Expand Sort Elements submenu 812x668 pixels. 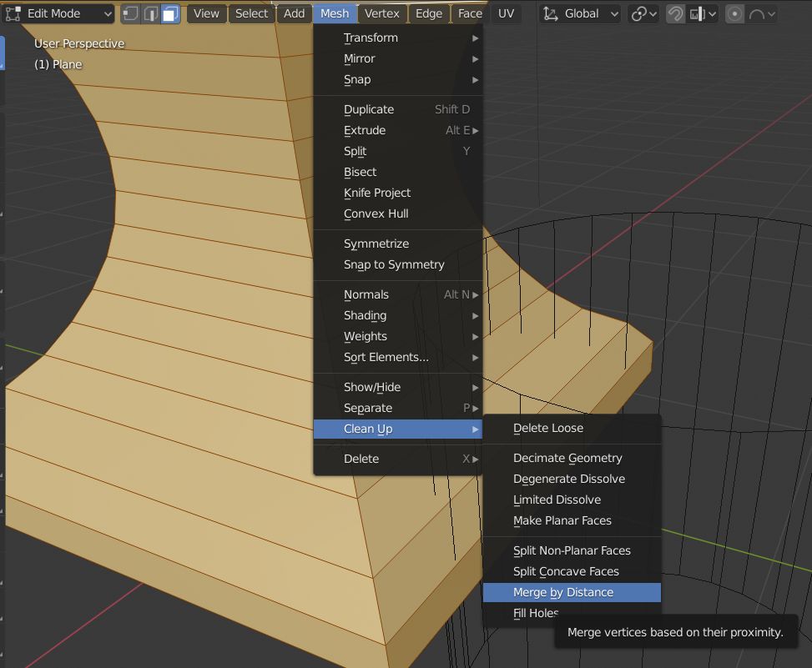pos(398,357)
